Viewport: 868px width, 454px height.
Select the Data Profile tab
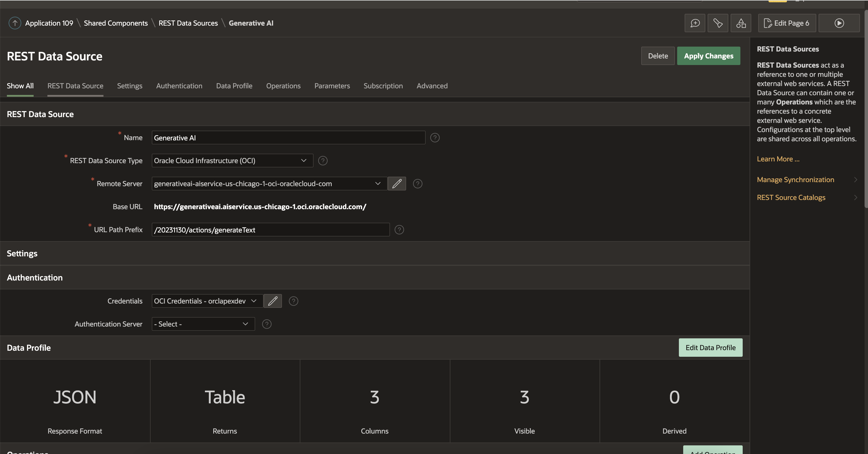pos(234,86)
